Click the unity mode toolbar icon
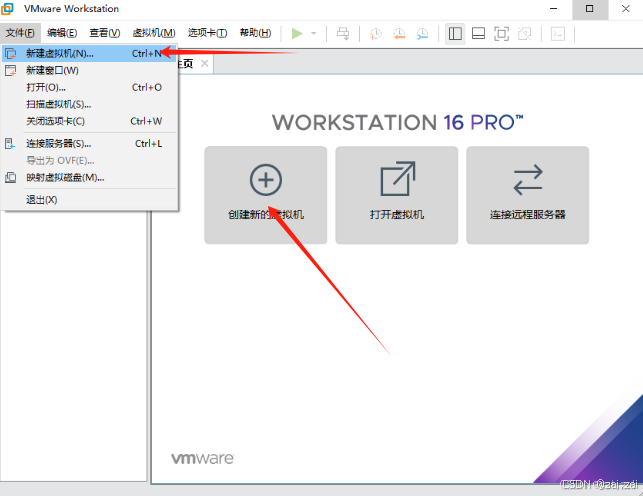 524,34
